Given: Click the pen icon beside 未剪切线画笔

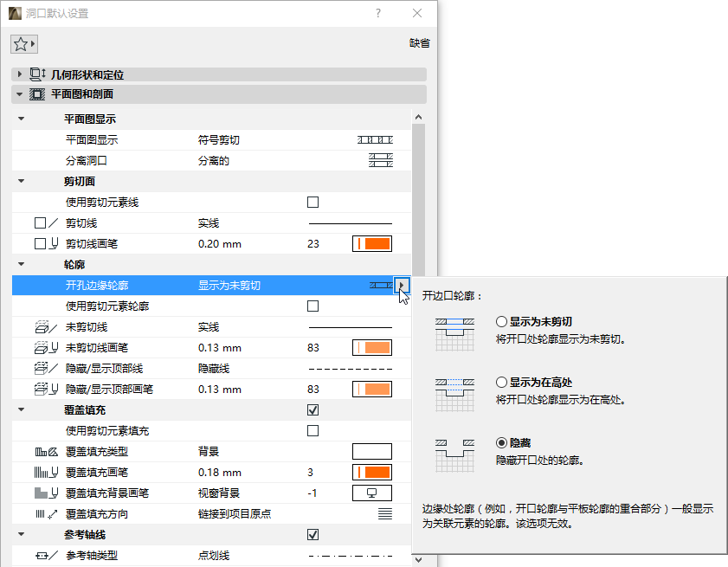Looking at the screenshot, I should coord(47,347).
